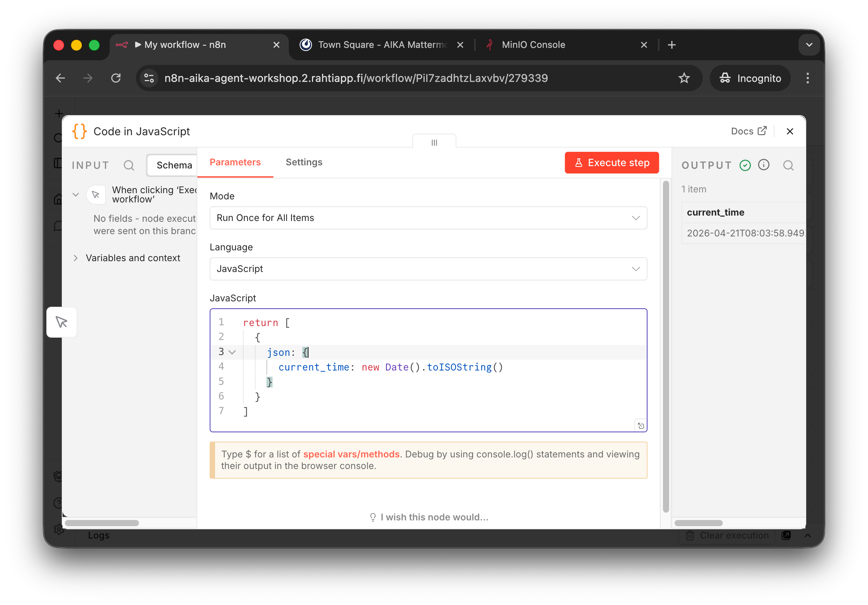
Task: Switch to the MinIO Console browser tab
Action: pyautogui.click(x=533, y=45)
